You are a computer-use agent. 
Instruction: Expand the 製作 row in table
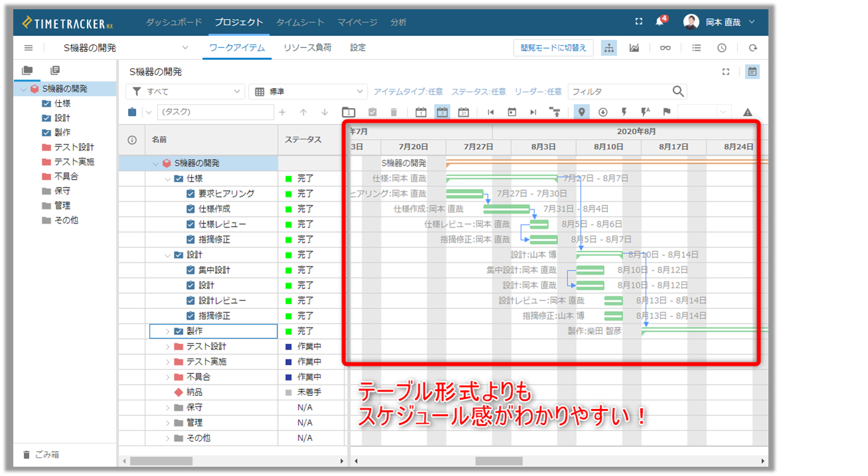pyautogui.click(x=167, y=331)
